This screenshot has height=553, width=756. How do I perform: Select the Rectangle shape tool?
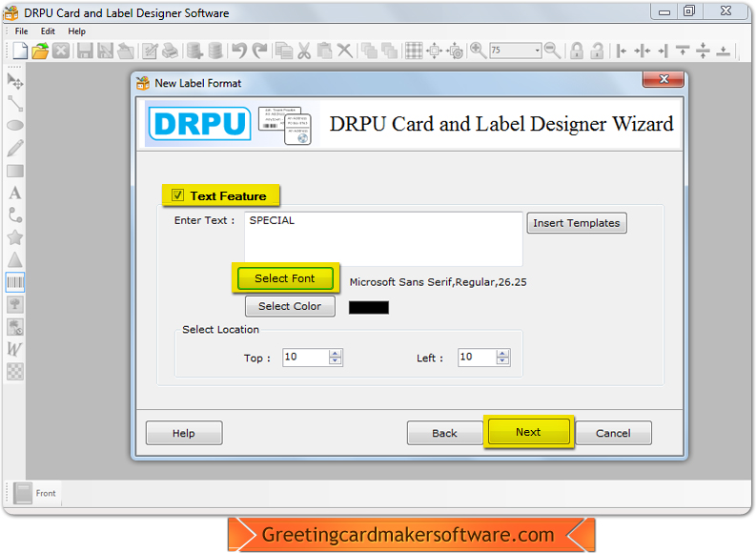pos(15,172)
